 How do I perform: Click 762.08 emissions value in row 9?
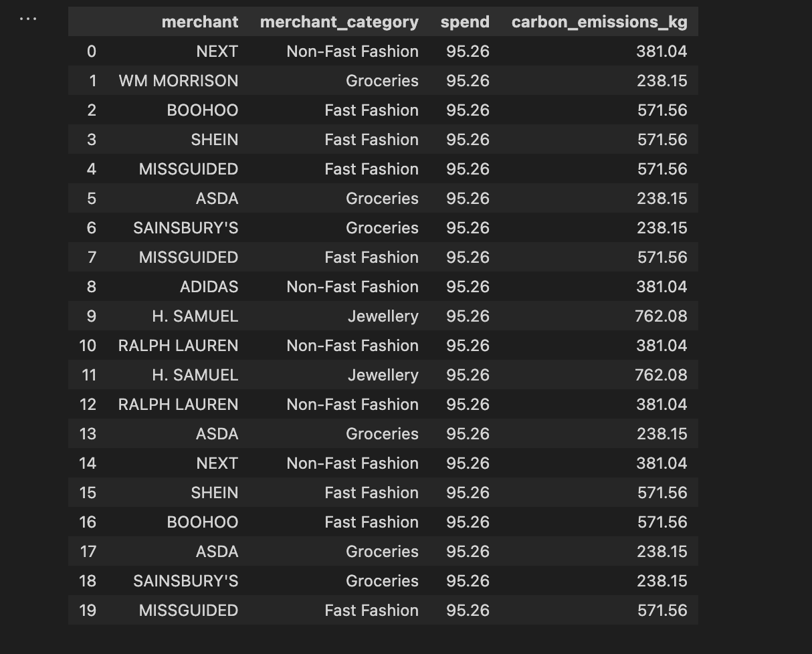click(661, 316)
